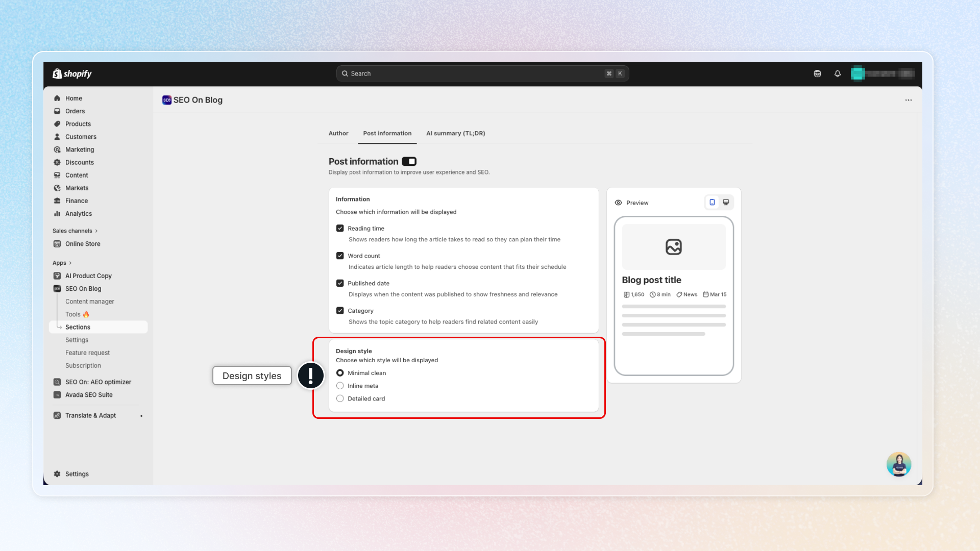Image resolution: width=980 pixels, height=551 pixels.
Task: Open the support chat avatar bubble
Action: (898, 464)
